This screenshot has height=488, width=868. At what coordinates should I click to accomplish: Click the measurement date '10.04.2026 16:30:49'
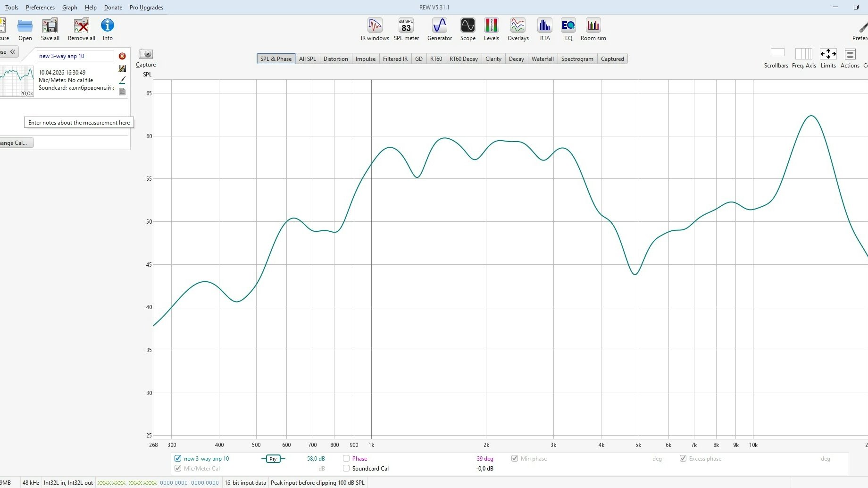[62, 73]
